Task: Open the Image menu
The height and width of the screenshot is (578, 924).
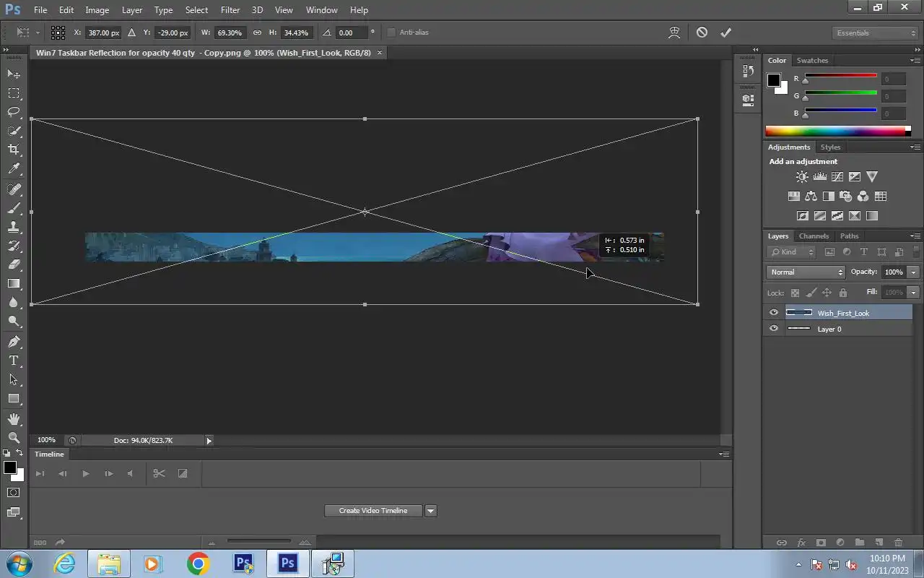Action: pyautogui.click(x=97, y=10)
